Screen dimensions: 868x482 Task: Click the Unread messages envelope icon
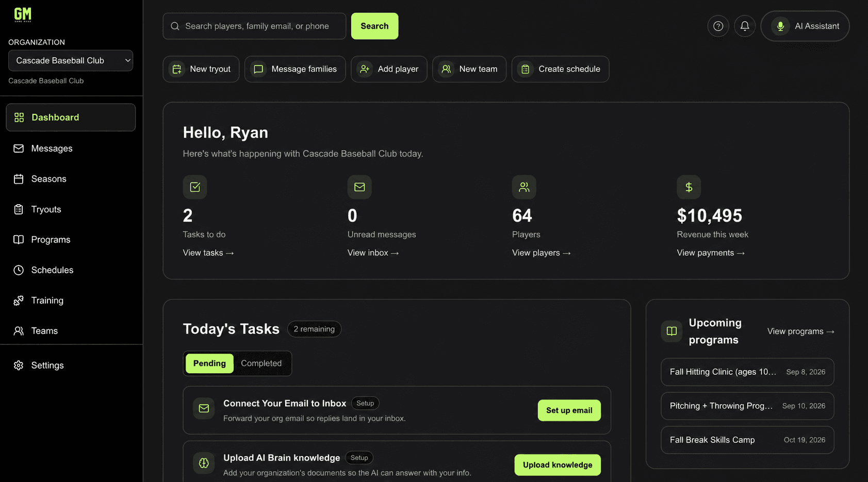pyautogui.click(x=359, y=187)
